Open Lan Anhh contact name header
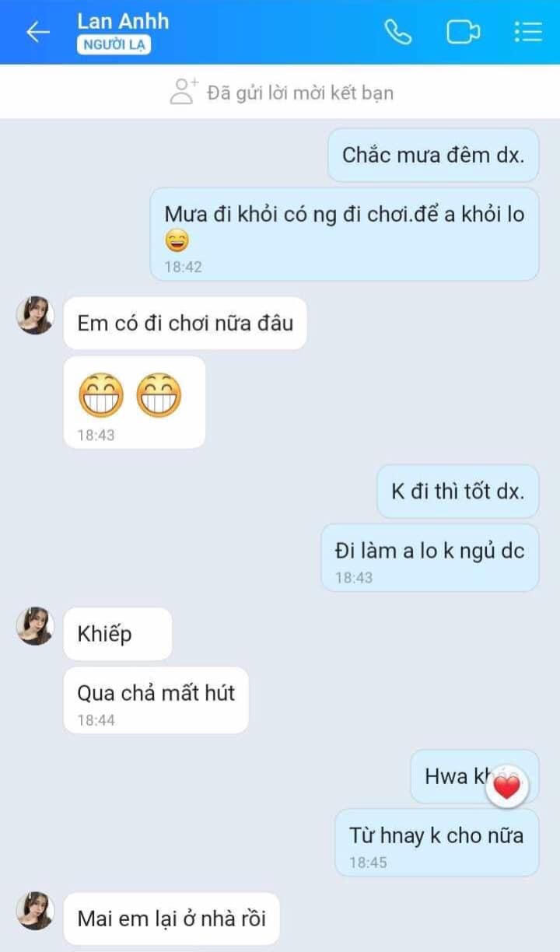The width and height of the screenshot is (560, 952). click(123, 21)
